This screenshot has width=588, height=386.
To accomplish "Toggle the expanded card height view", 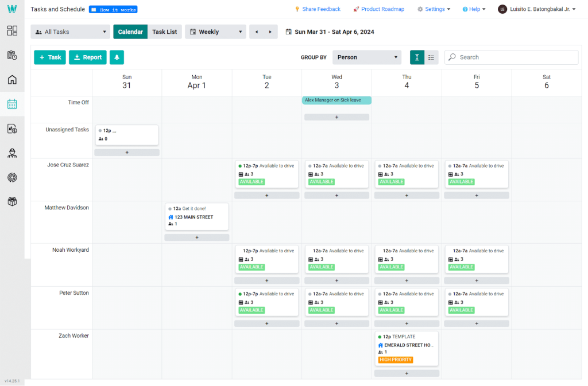I will point(417,57).
